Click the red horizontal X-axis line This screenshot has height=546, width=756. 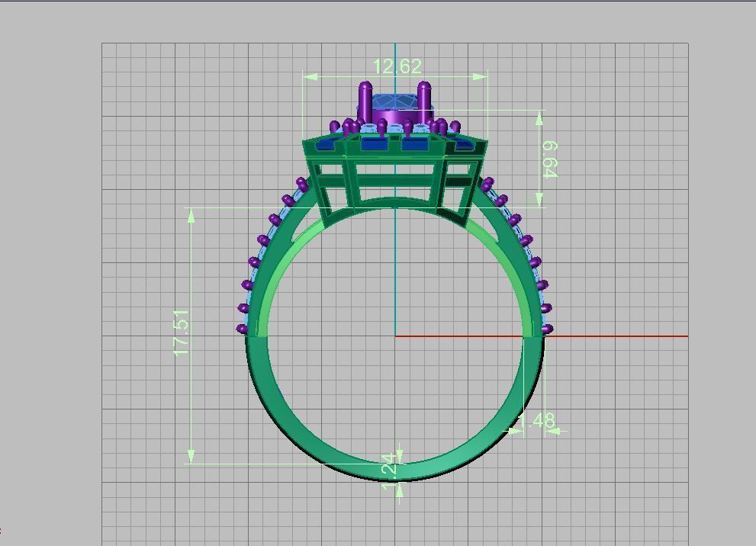(x=542, y=336)
